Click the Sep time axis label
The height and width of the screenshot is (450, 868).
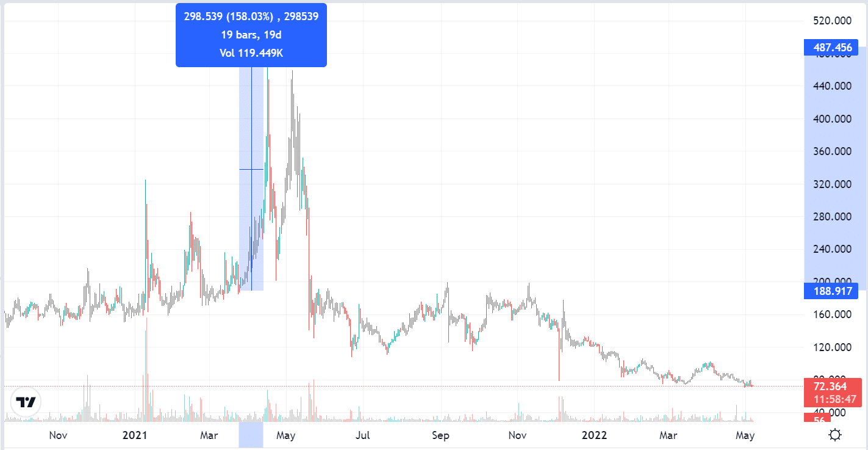click(x=440, y=435)
